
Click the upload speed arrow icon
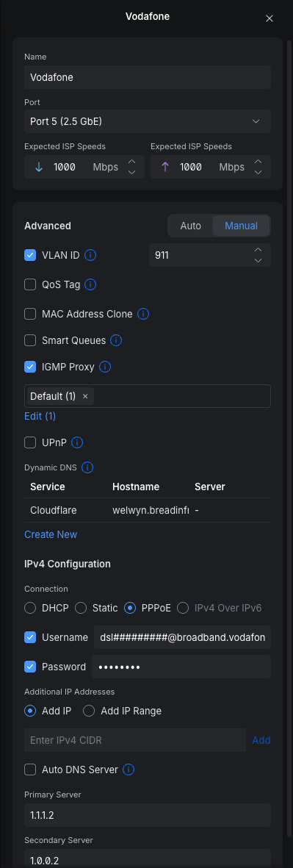pyautogui.click(x=164, y=167)
